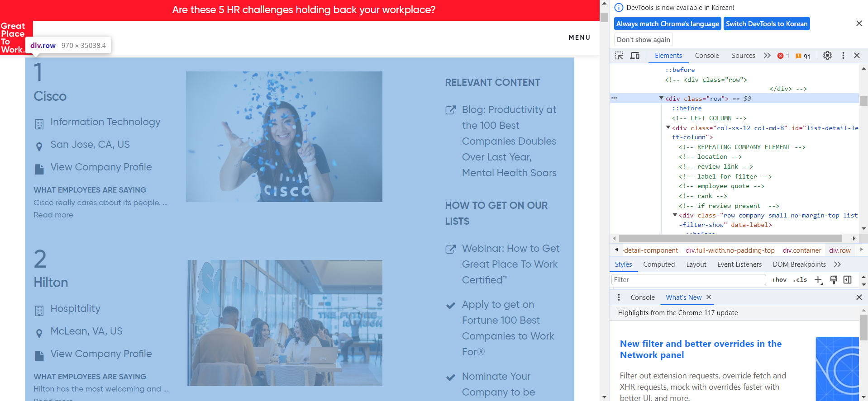
Task: Open Blog: Productivity at 100 Best Companies link
Action: pyautogui.click(x=509, y=142)
